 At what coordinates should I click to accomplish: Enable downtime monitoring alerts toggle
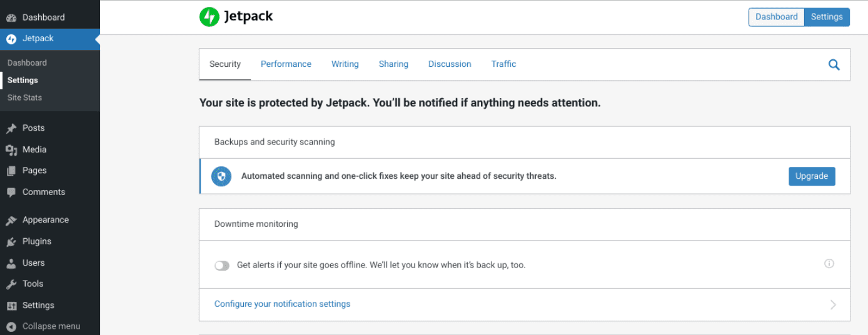[222, 266]
